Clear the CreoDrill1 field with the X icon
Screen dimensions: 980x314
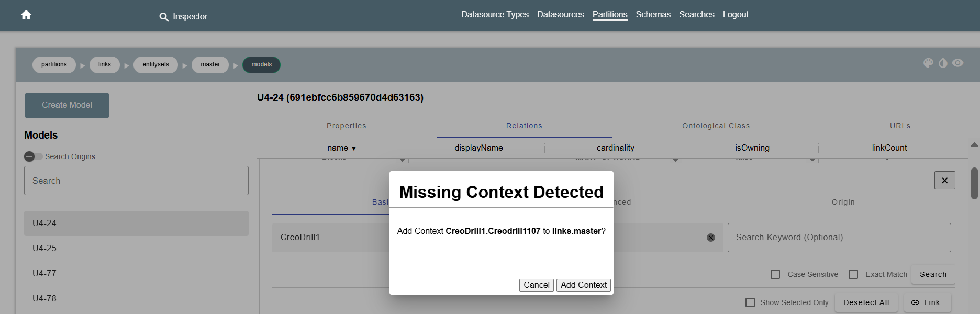point(710,238)
